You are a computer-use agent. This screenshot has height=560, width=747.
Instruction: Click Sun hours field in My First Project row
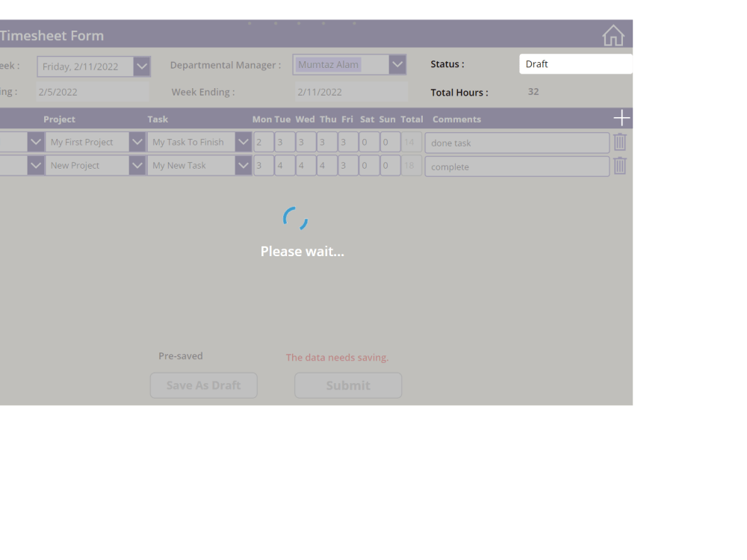coord(390,142)
